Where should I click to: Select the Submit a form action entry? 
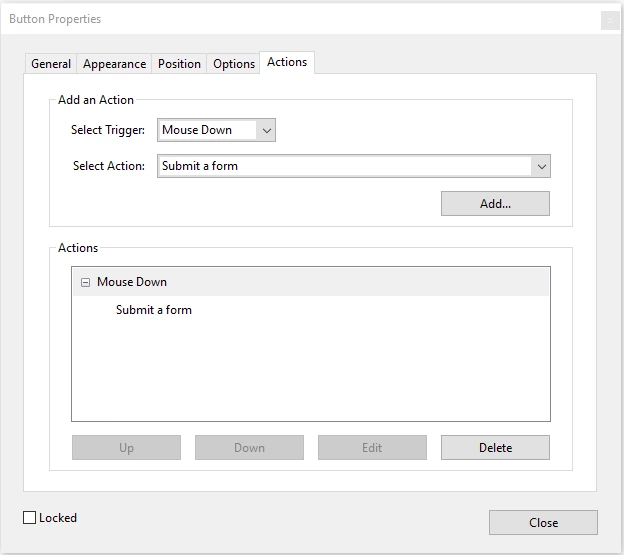click(x=154, y=310)
